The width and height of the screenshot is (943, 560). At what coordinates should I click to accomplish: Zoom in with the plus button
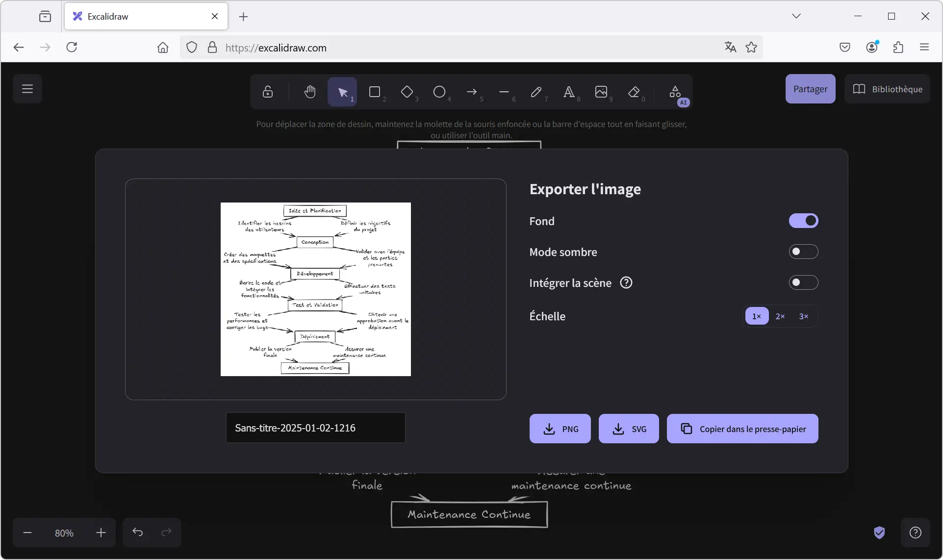[101, 533]
